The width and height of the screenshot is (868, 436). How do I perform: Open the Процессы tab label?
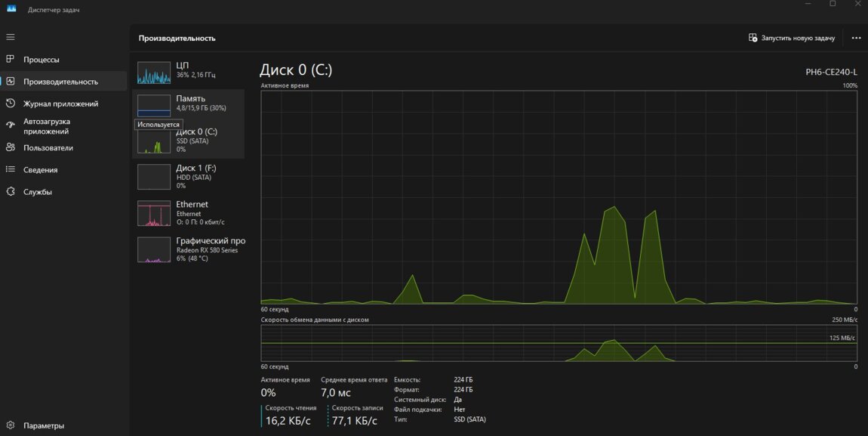(41, 60)
